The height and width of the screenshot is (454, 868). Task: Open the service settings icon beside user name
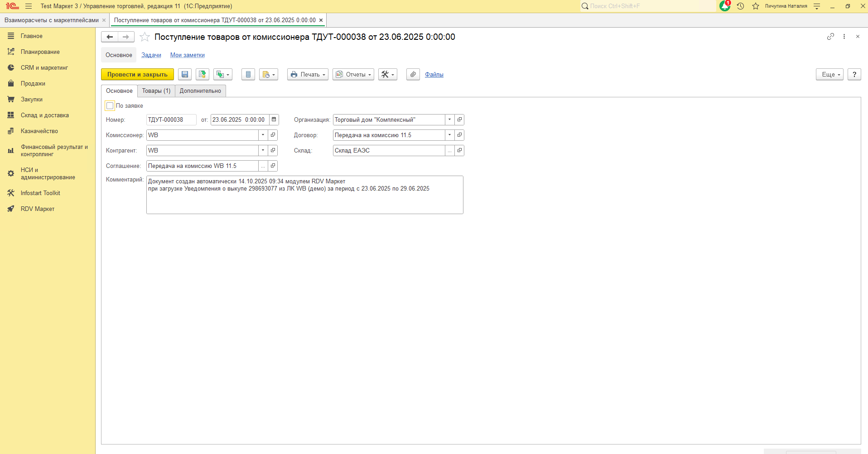[817, 6]
